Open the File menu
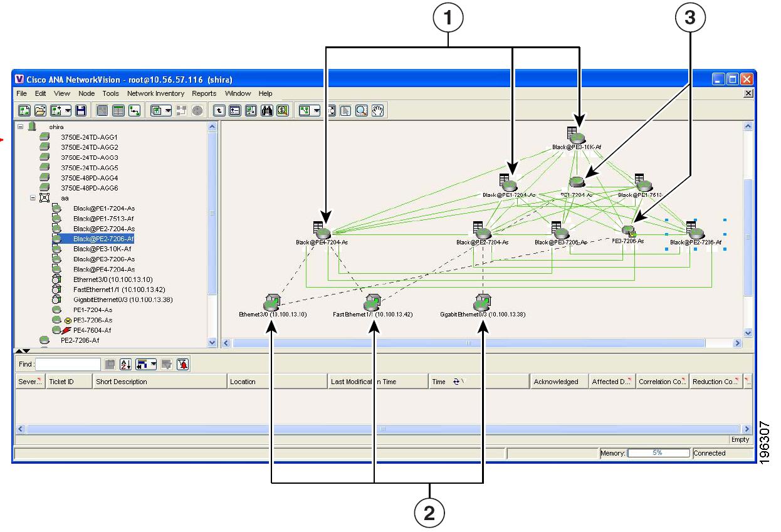The height and width of the screenshot is (532, 781). click(22, 93)
